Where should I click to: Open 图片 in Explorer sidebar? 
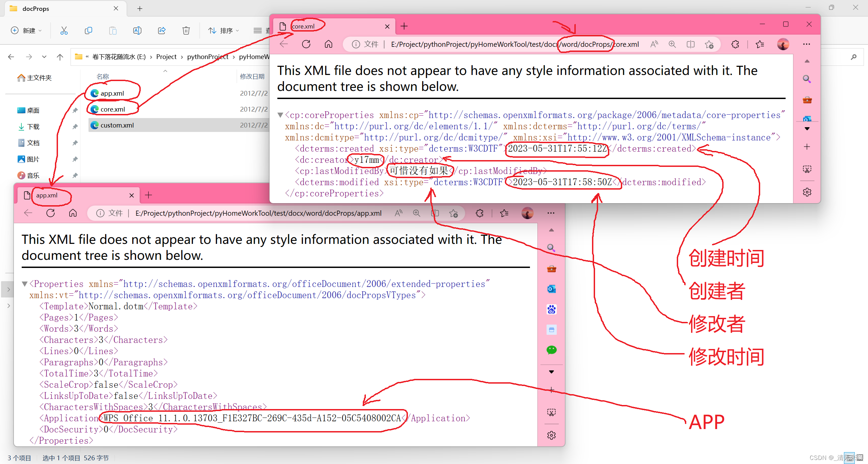28,159
